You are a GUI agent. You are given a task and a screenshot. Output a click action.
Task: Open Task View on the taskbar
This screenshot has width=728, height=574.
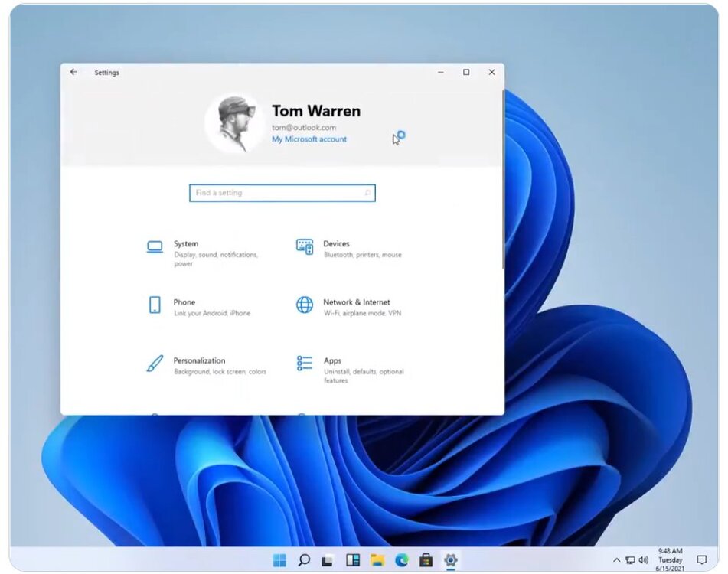(x=328, y=560)
